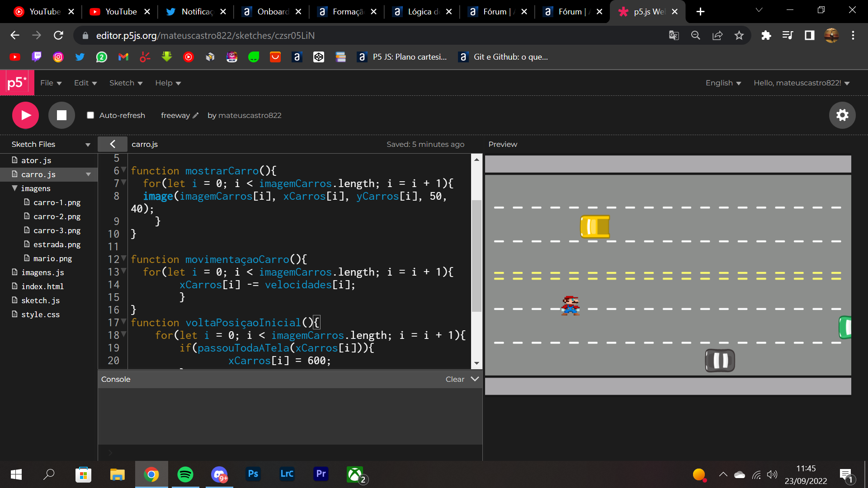Reload the page
The width and height of the screenshot is (868, 488).
[x=58, y=35]
